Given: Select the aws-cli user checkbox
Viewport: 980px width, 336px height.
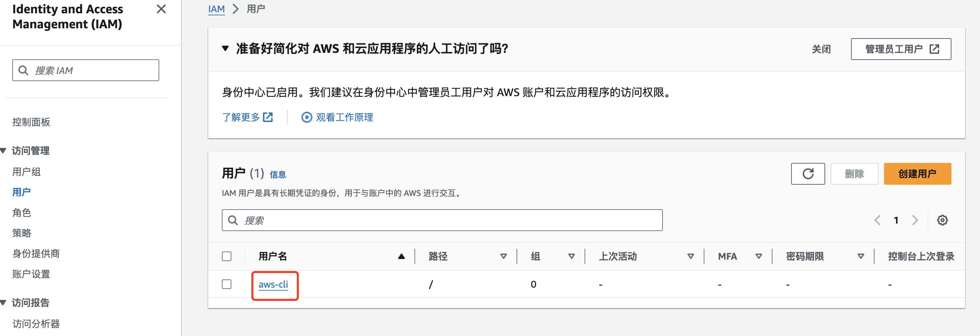Looking at the screenshot, I should click(227, 284).
